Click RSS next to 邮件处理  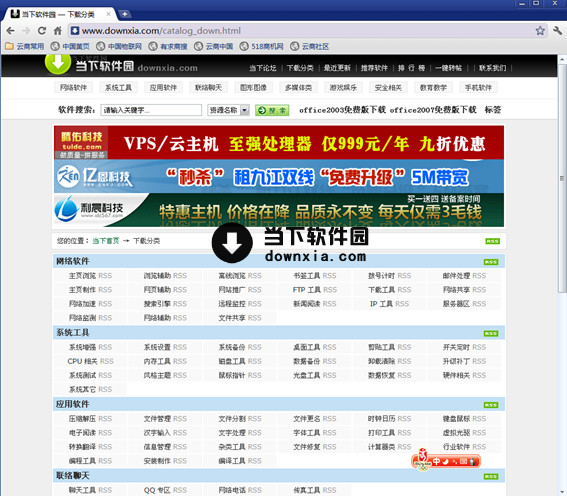[x=479, y=276]
